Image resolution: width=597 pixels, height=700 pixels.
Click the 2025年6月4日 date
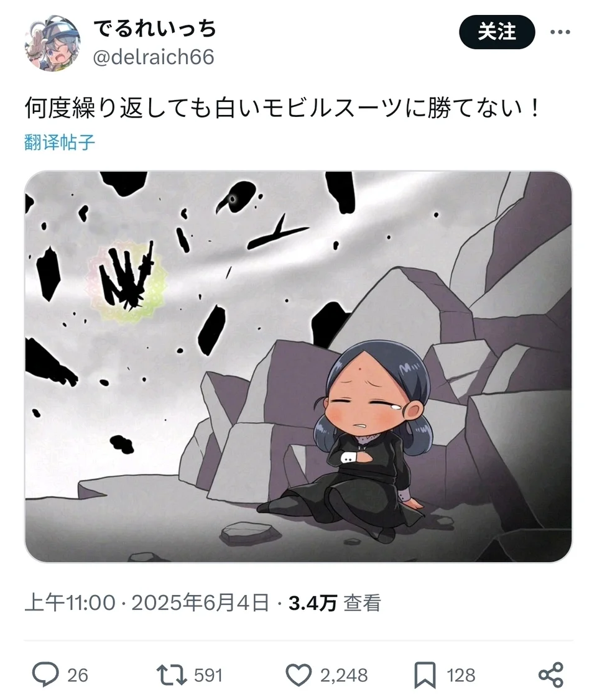click(200, 602)
